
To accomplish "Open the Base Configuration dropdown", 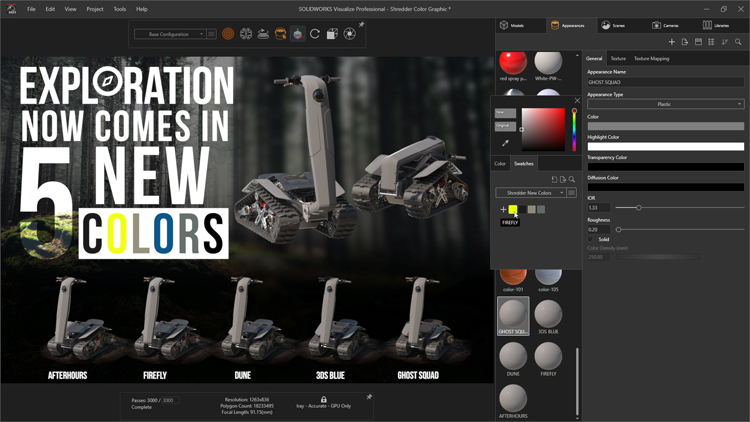I will (x=170, y=34).
